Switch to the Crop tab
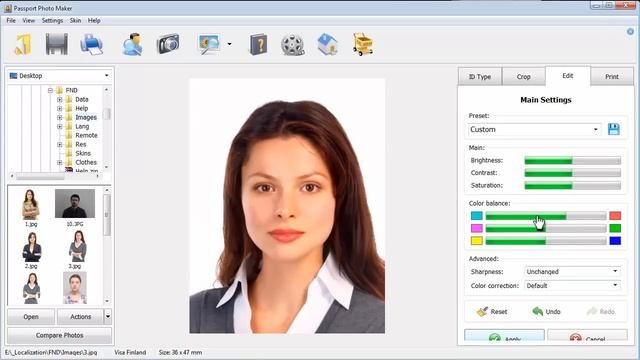640x360 pixels. (x=523, y=76)
